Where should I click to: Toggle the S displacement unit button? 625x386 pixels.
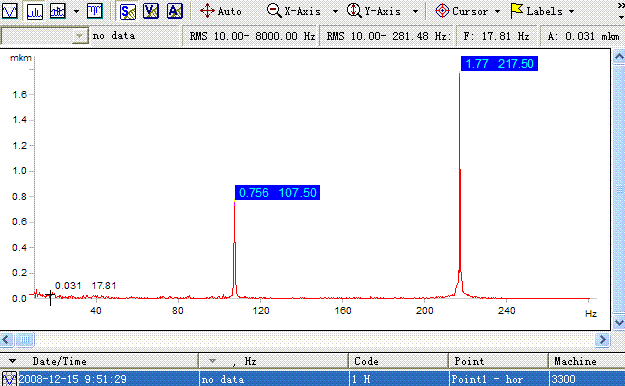(128, 11)
